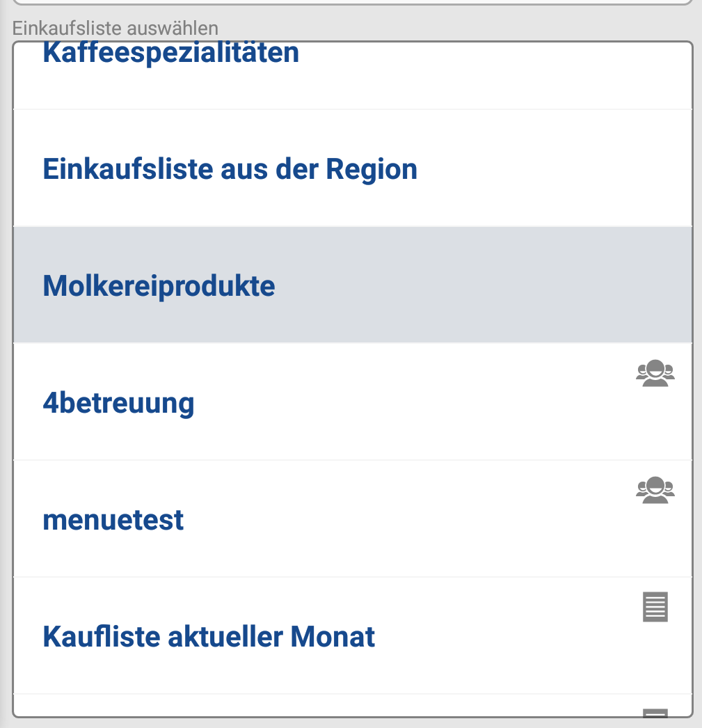Image resolution: width=702 pixels, height=728 pixels.
Task: Click the shared-group icon beside menuetest
Action: click(x=655, y=491)
